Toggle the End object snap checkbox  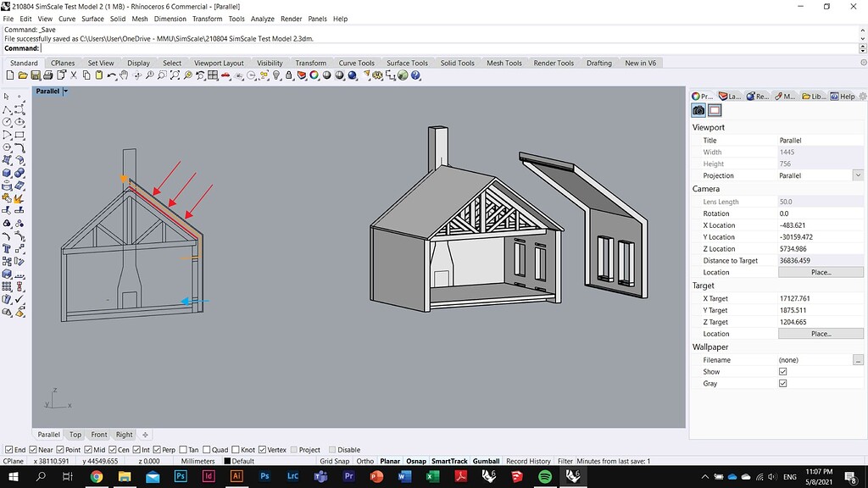10,449
